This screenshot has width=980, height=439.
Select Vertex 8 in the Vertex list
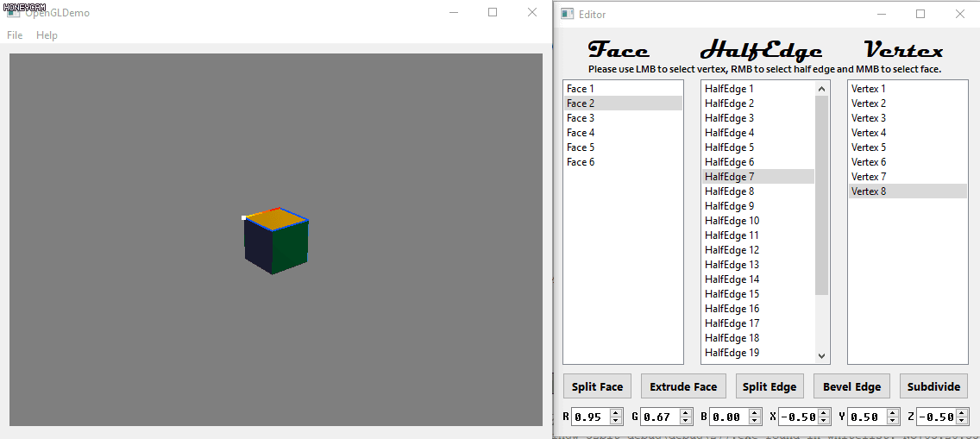tap(908, 191)
